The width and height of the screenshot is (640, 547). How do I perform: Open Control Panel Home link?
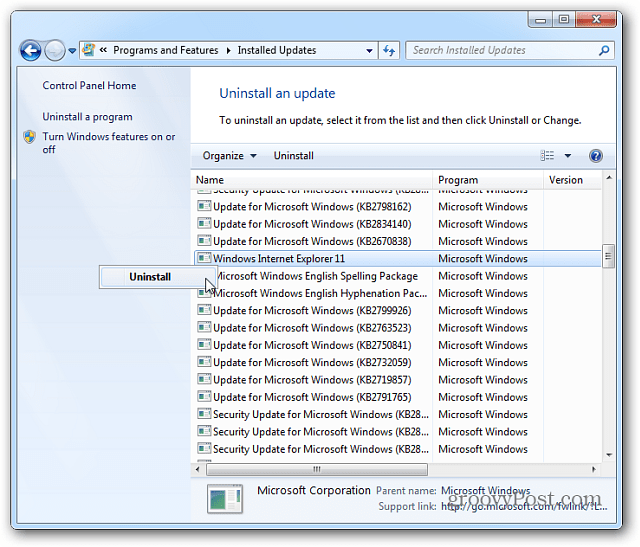tap(89, 85)
